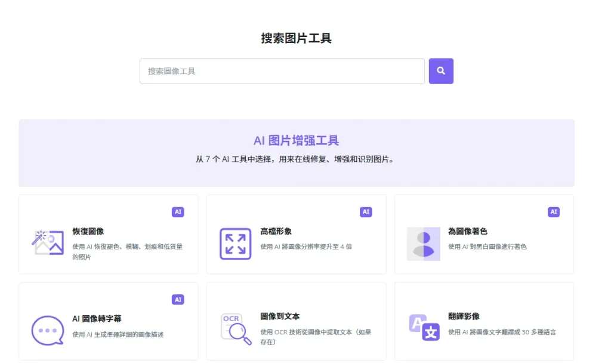Viewport: 611px width, 364px height.
Task: Open the 高檔形象 tool title link
Action: point(276,232)
